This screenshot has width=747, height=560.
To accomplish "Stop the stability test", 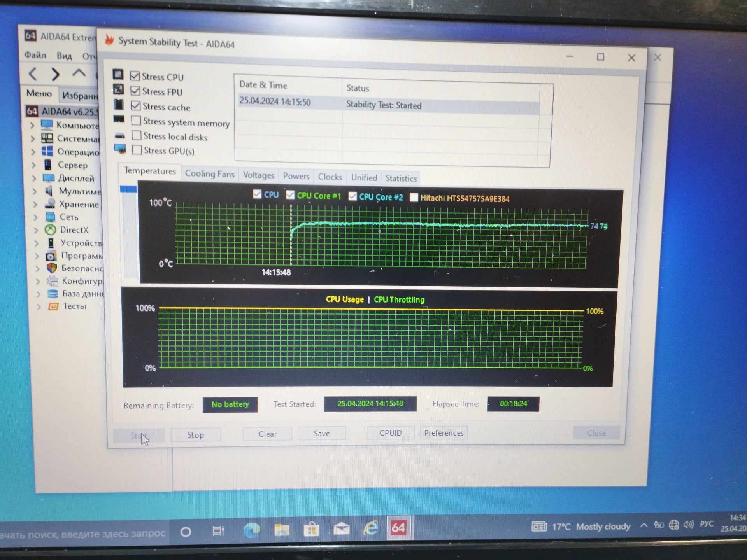I will 196,434.
